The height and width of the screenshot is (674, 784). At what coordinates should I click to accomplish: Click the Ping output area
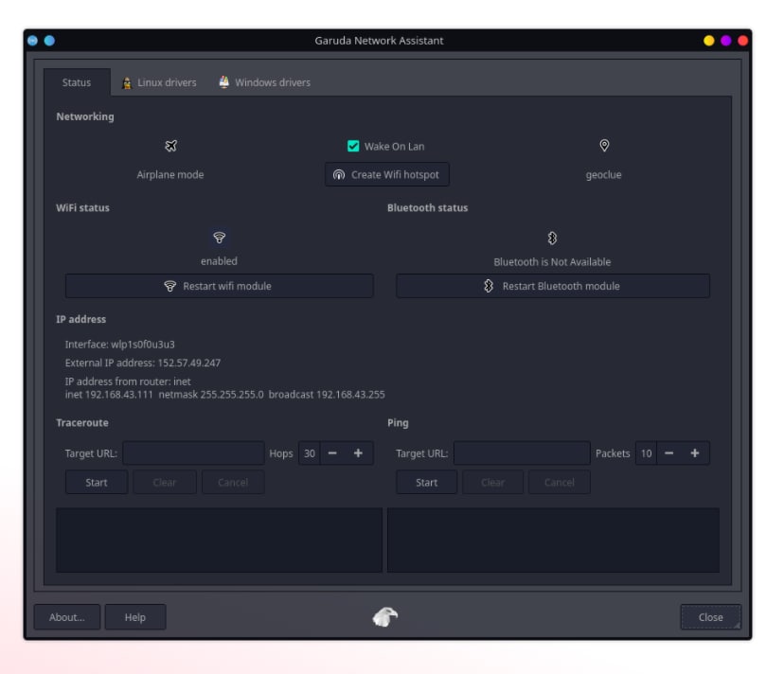[x=553, y=540]
